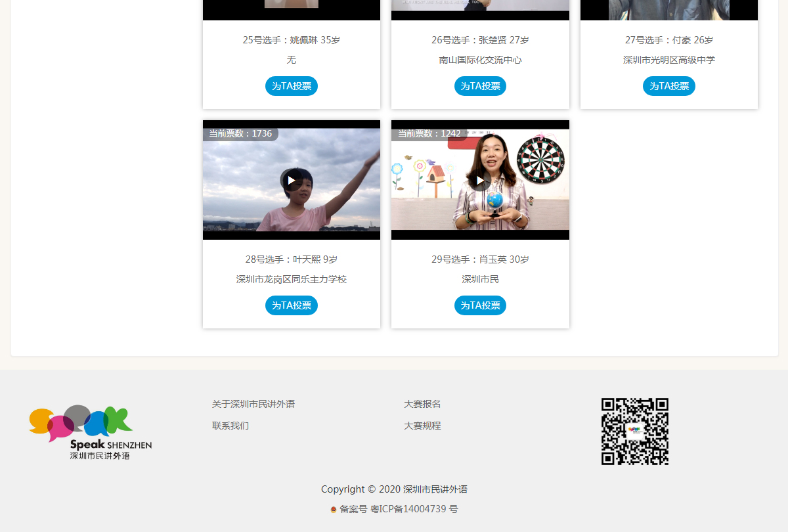This screenshot has width=788, height=532.
Task: Click contestant name 26号选手：张楚贤 27岁
Action: tap(480, 40)
